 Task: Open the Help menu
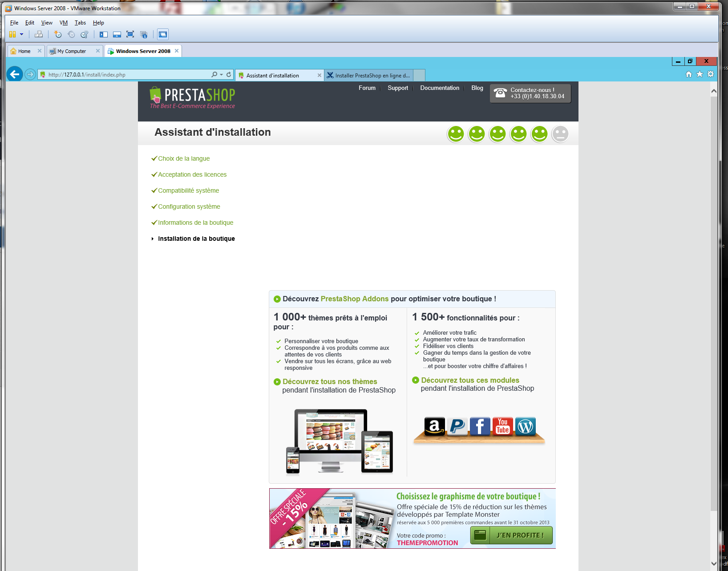98,23
